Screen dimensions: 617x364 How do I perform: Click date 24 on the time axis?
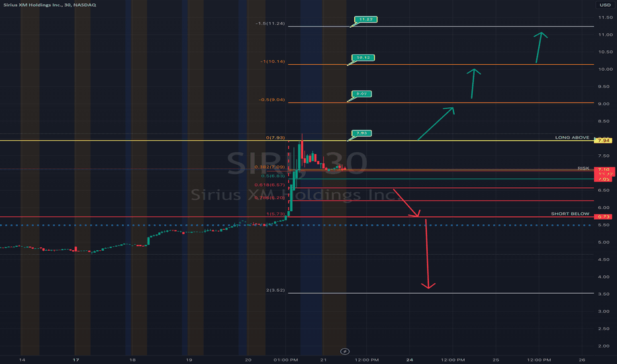pyautogui.click(x=410, y=359)
